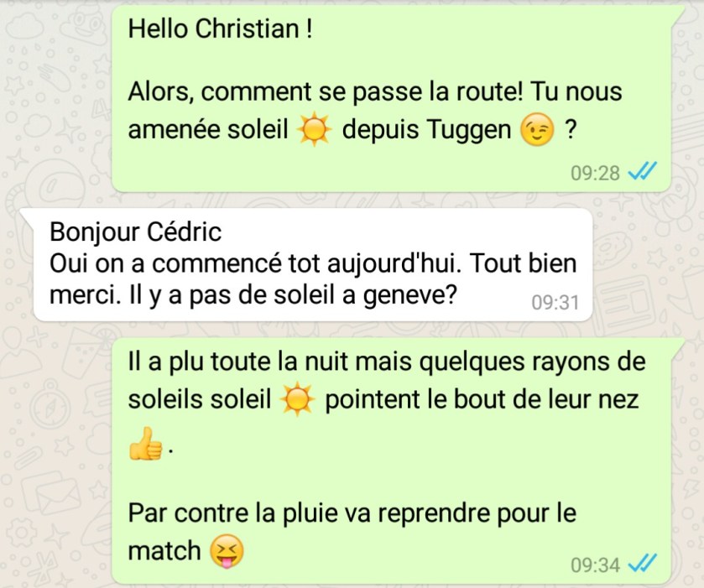This screenshot has height=588, width=704.
Task: Click the blue double checkmark beside 09:34
Action: [x=642, y=564]
